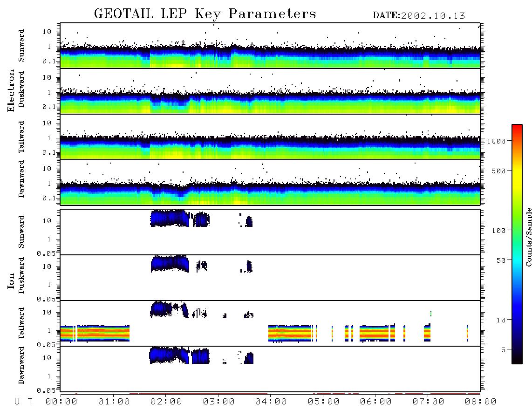This screenshot has height=410, width=532.
Task: Click the 04:00 UT axis label
Action: click(271, 402)
